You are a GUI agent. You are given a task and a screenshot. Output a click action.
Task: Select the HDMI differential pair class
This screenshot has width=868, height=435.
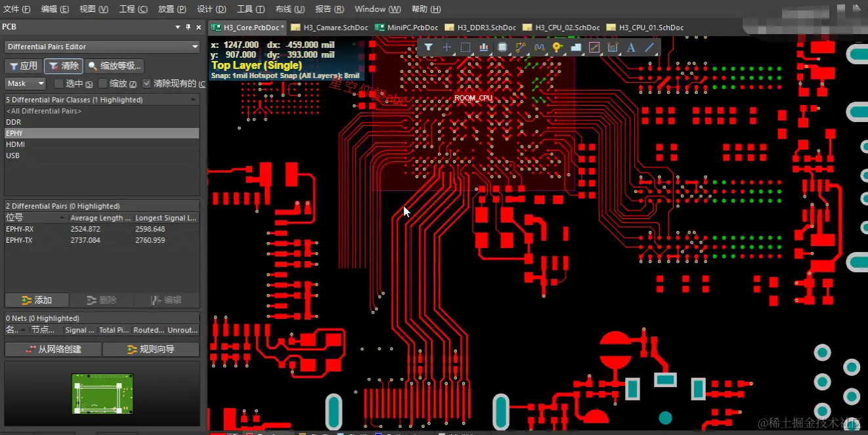click(102, 144)
